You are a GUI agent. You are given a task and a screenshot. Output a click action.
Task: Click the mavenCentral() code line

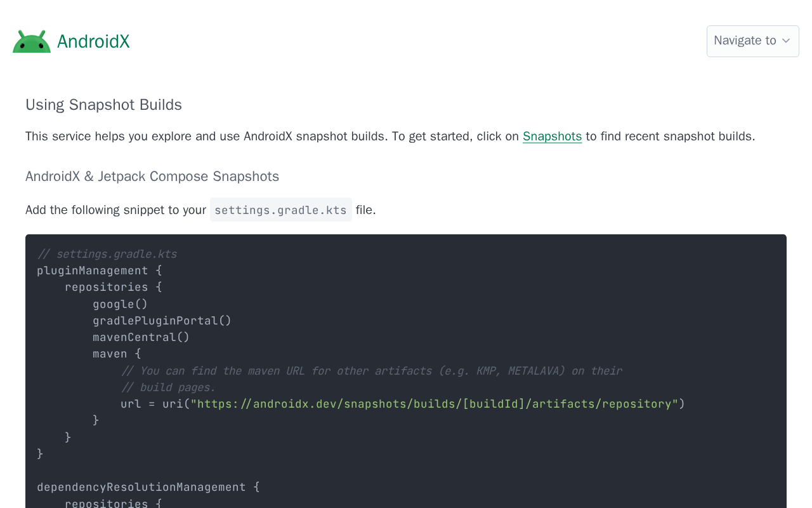[x=141, y=337]
